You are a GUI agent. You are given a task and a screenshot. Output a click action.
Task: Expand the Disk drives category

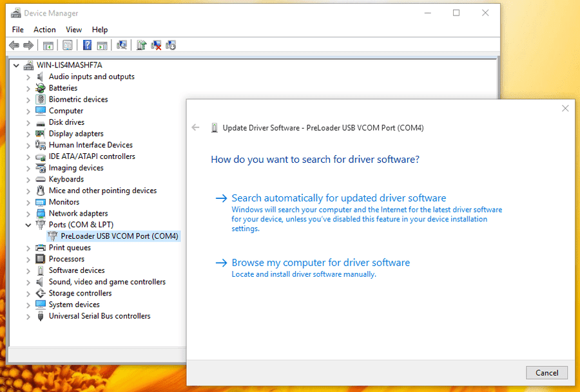click(x=28, y=123)
